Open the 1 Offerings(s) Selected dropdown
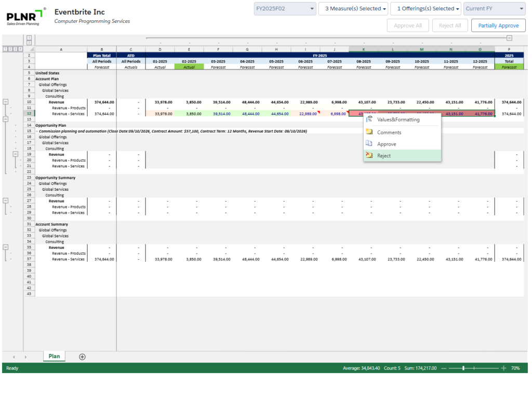 tap(426, 9)
